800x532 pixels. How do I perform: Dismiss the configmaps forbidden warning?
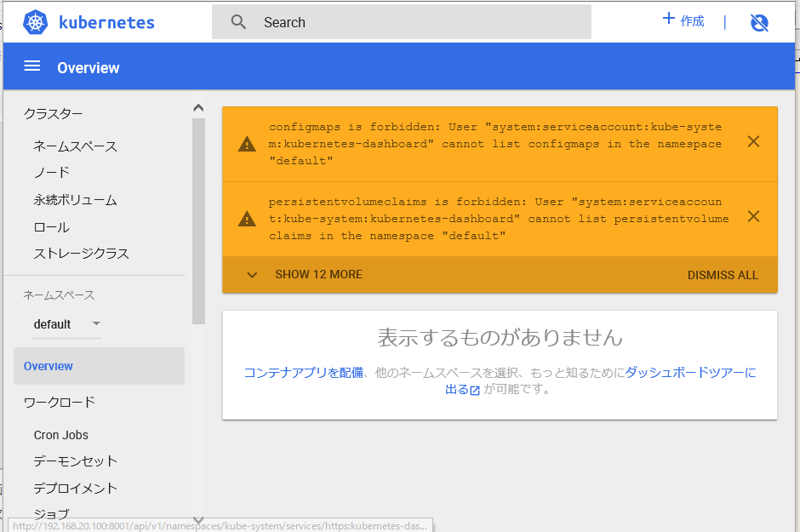point(753,142)
